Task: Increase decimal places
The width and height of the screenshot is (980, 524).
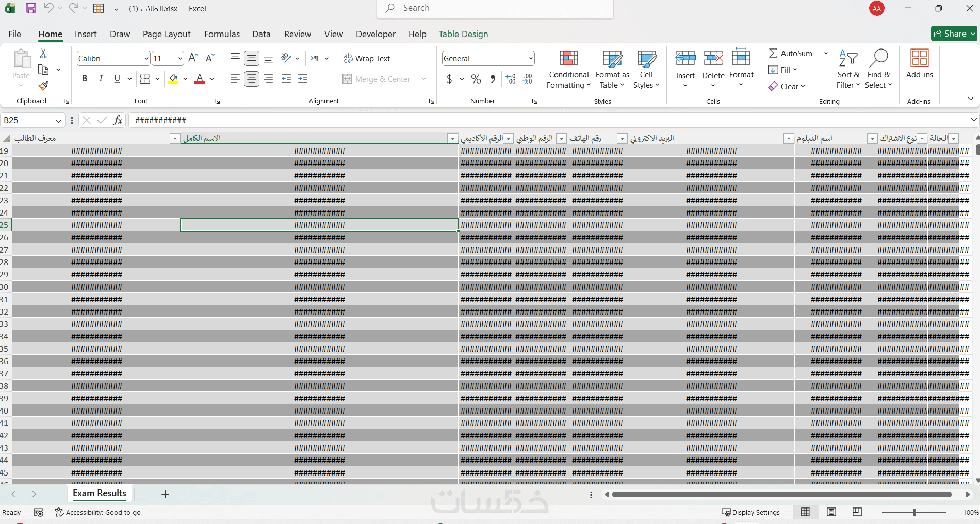Action: [x=511, y=79]
